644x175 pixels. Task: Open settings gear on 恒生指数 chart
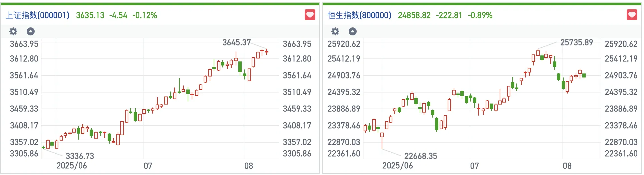[x=335, y=31]
